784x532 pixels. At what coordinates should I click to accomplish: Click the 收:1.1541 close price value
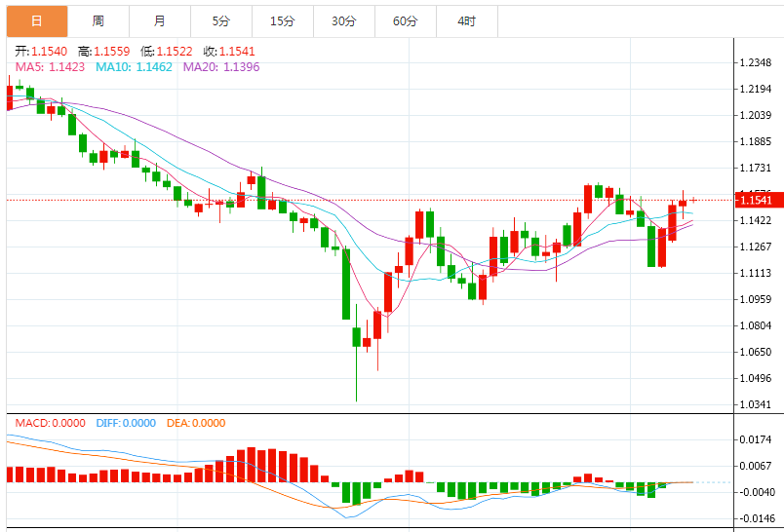point(229,51)
